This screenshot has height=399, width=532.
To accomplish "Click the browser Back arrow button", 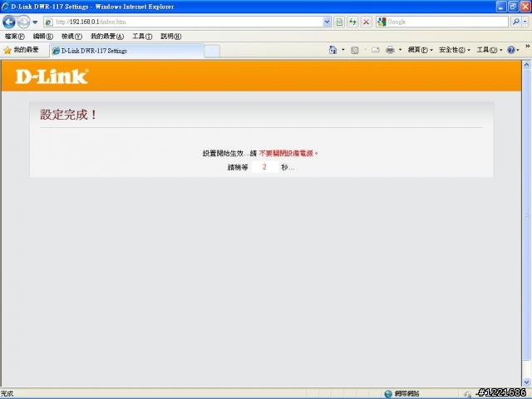I will [9, 22].
